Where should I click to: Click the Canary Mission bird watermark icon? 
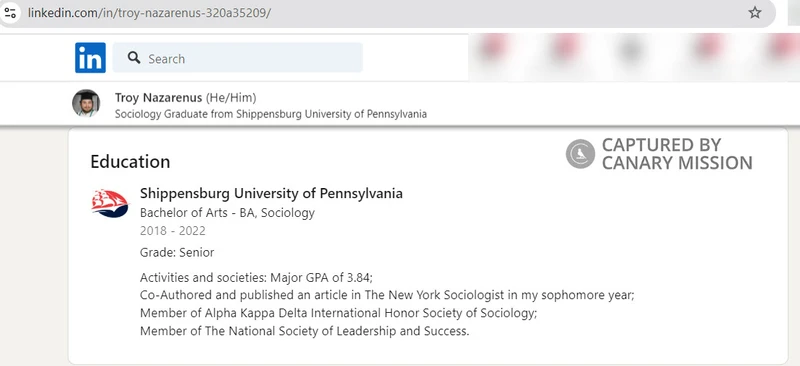[x=580, y=154]
